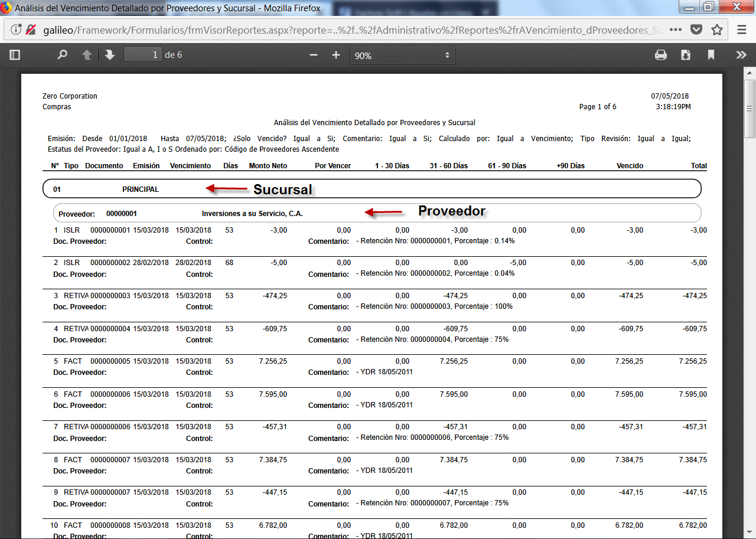This screenshot has width=756, height=539.
Task: Open current view bookmark icon
Action: pyautogui.click(x=711, y=55)
